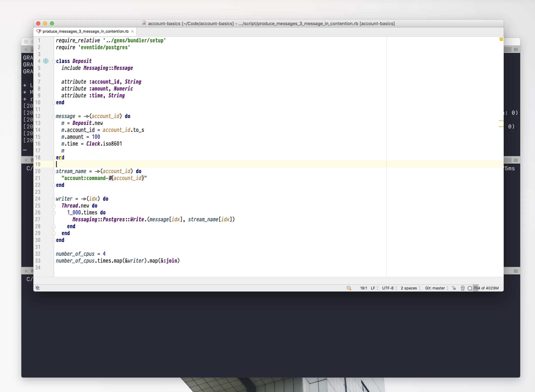Open the UTF-8 file encoding dropdown

tap(390, 288)
